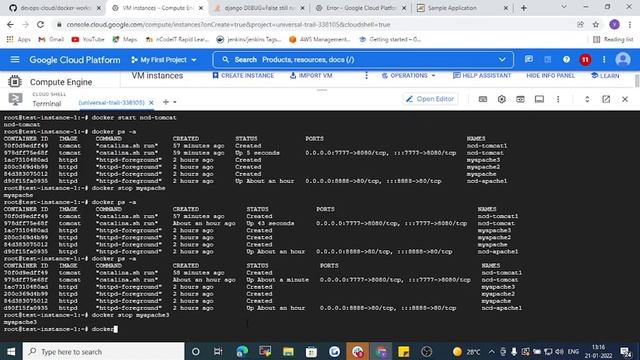This screenshot has width=640, height=360.
Task: Open the Google Cloud navigation hamburger menu
Action: click(x=15, y=60)
